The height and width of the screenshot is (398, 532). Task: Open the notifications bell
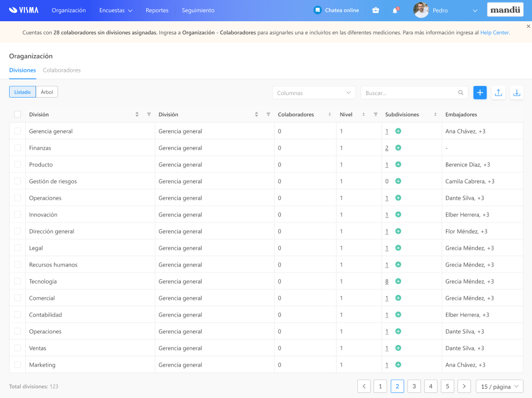(395, 11)
